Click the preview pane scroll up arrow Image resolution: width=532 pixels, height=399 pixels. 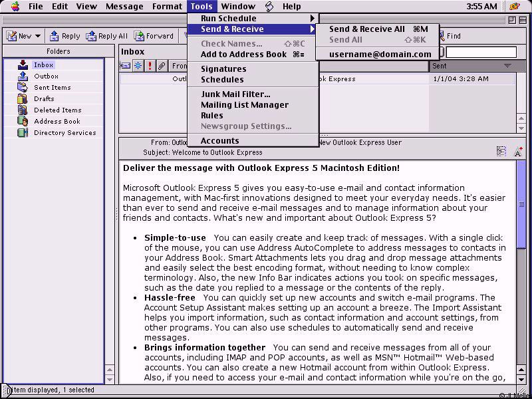[521, 370]
